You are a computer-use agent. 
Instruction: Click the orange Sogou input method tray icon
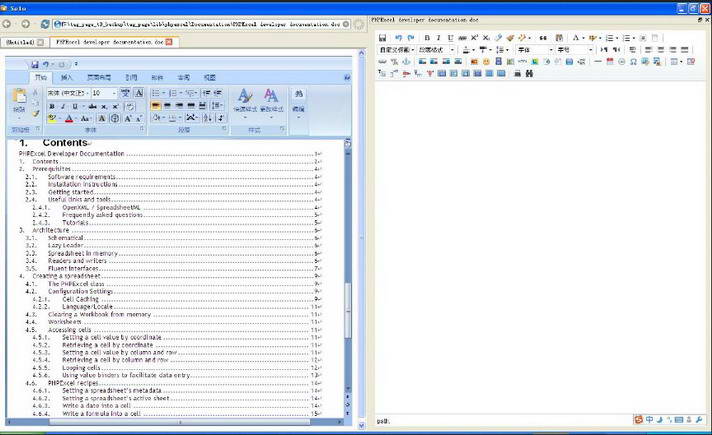[638, 420]
